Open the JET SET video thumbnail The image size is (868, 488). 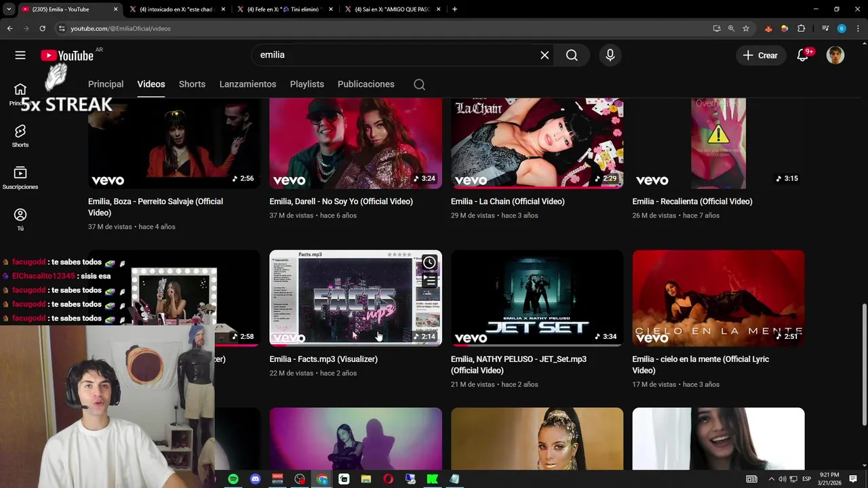point(537,298)
